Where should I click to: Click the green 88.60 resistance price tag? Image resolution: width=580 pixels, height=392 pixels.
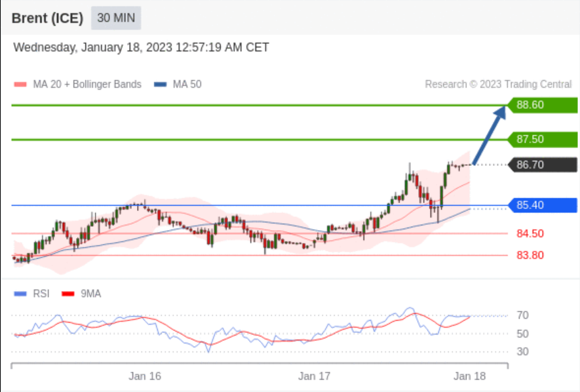(x=542, y=105)
